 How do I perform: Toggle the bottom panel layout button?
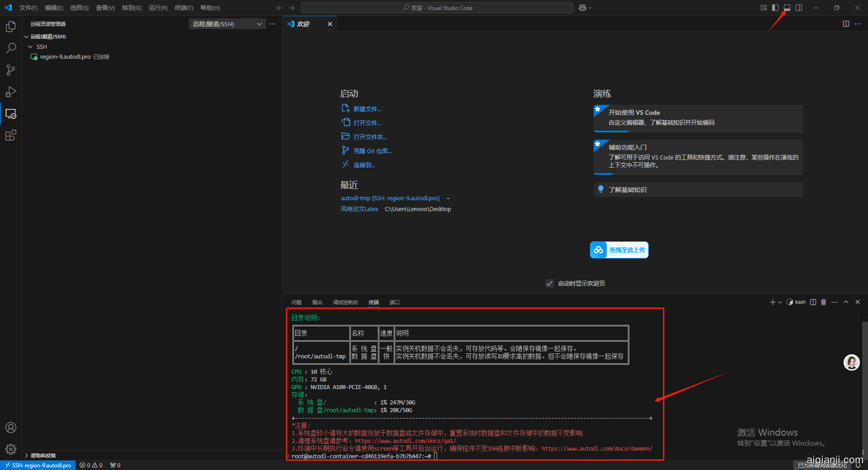coord(787,8)
